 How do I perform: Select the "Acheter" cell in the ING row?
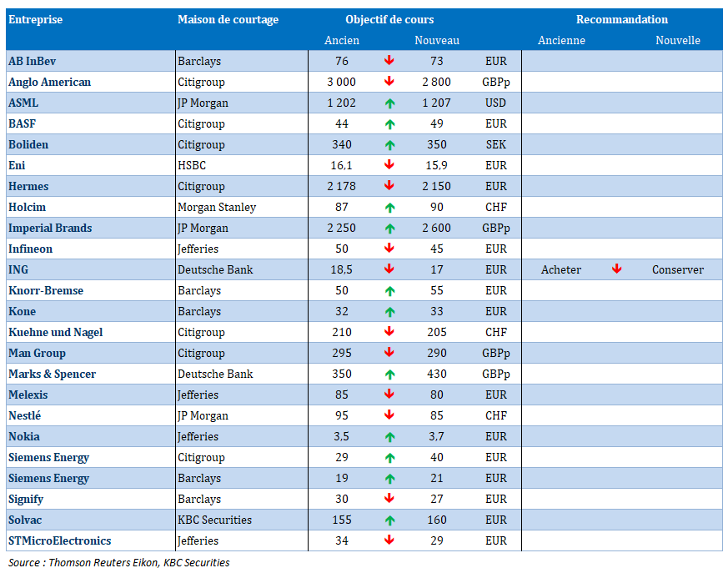click(561, 269)
